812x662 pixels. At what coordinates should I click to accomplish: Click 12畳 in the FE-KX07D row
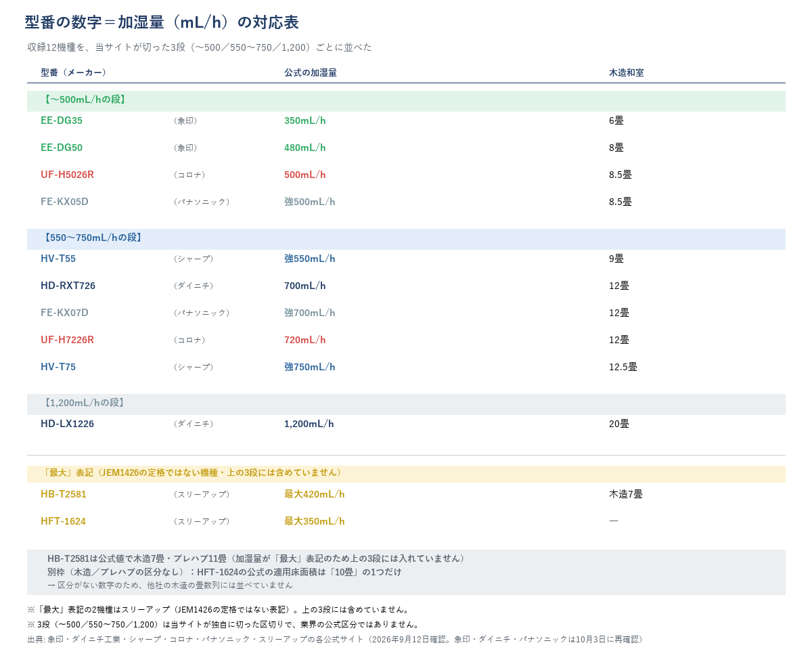[619, 313]
